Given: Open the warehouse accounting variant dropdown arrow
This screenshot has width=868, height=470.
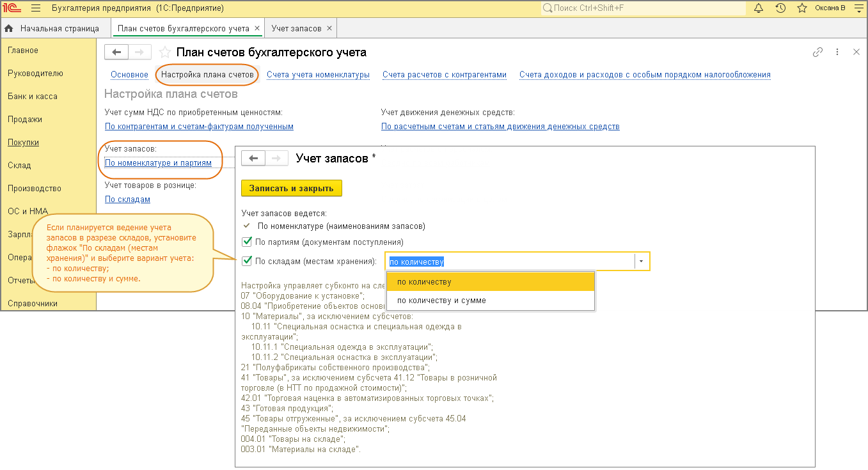Looking at the screenshot, I should point(642,262).
